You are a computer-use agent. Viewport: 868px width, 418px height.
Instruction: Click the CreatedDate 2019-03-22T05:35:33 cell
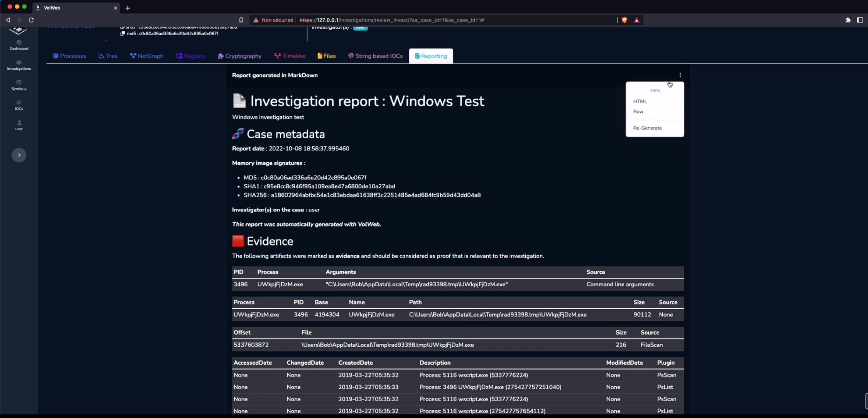coord(368,387)
